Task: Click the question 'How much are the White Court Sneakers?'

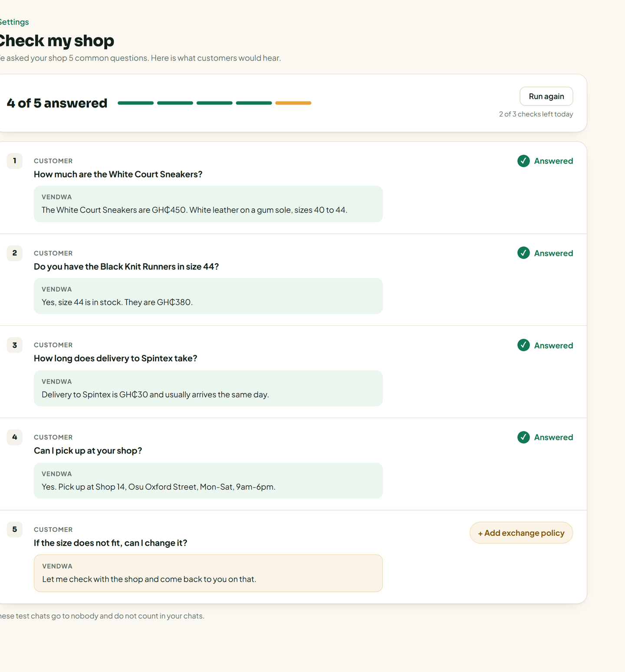Action: 118,174
